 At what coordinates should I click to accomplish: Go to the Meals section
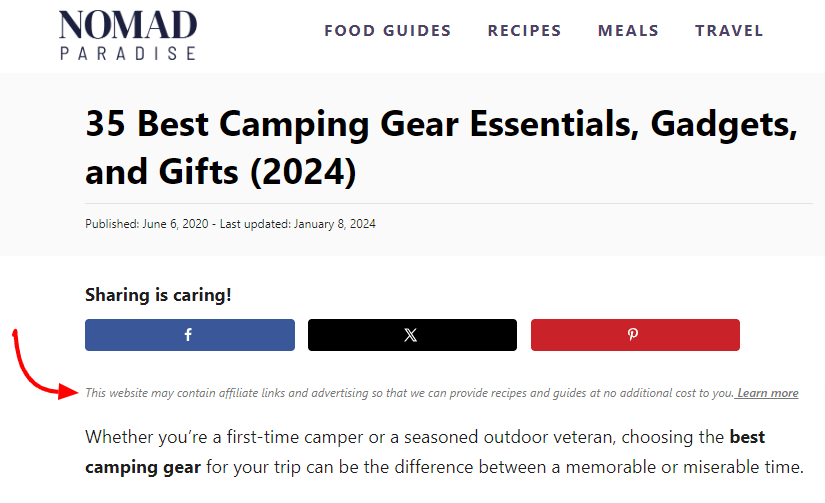(628, 31)
